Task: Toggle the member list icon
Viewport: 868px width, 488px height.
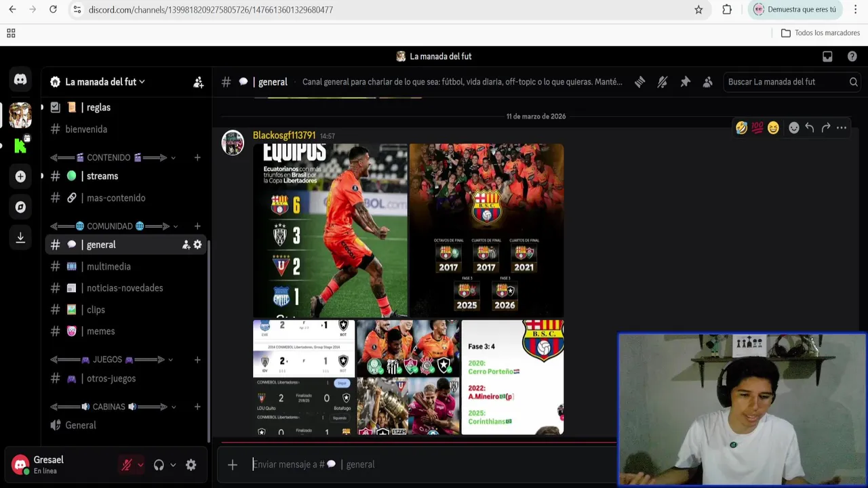Action: click(707, 82)
